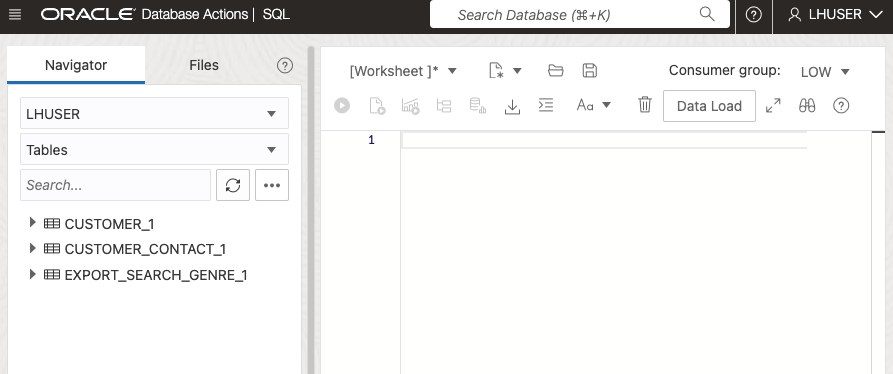Click the Explain Plan chart icon
Image resolution: width=893 pixels, height=374 pixels.
point(411,106)
